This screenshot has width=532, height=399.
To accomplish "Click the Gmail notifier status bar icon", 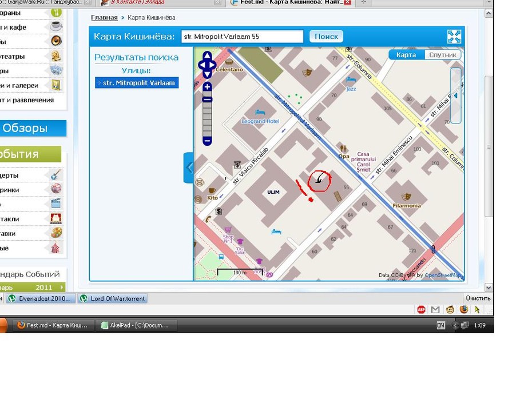I will (435, 309).
